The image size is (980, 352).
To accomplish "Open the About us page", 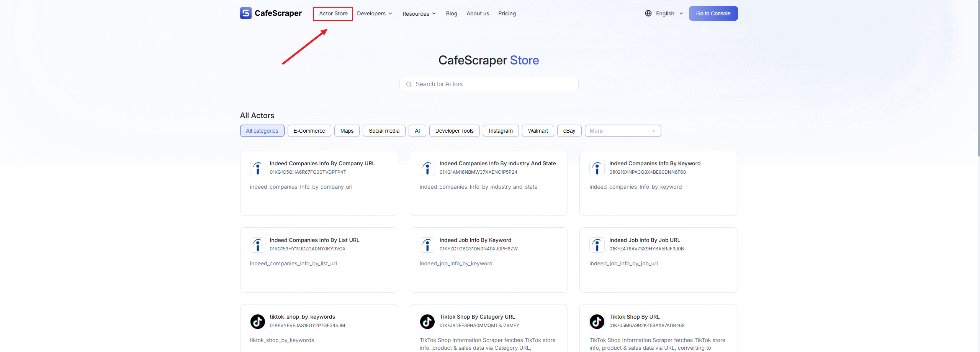I will tap(478, 13).
